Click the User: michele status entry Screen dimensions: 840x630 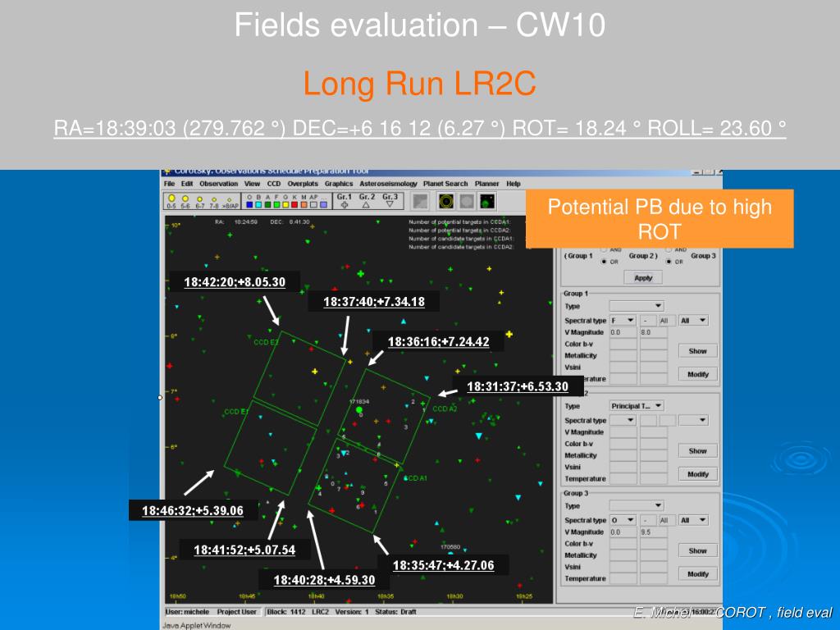tap(187, 611)
